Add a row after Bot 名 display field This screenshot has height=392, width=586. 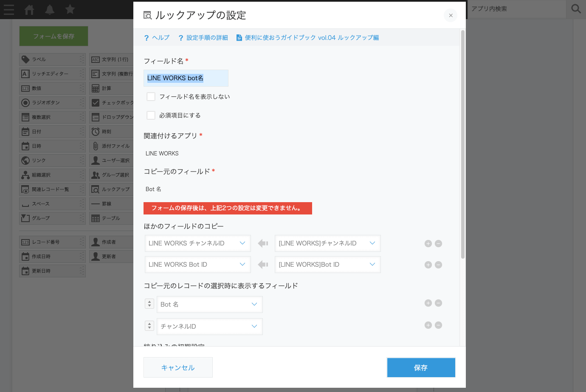click(x=428, y=303)
